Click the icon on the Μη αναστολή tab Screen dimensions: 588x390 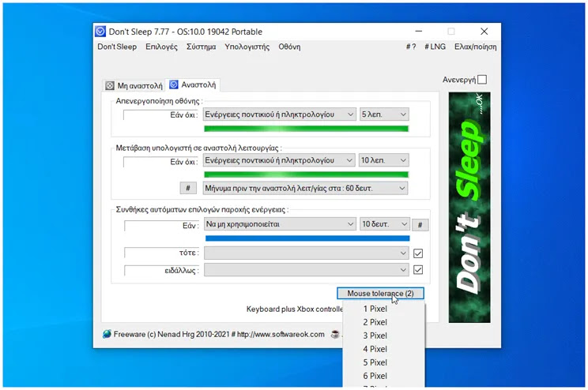(110, 85)
